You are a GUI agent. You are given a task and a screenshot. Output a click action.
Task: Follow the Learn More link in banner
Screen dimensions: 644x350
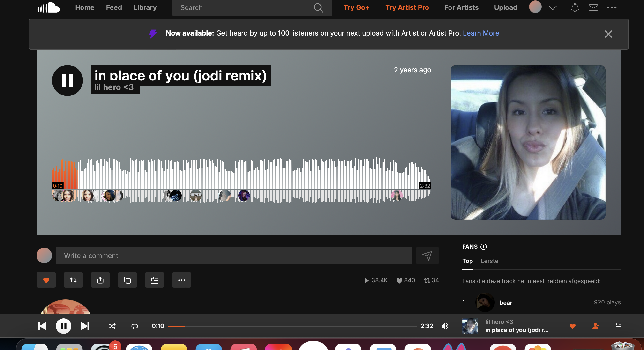coord(481,33)
